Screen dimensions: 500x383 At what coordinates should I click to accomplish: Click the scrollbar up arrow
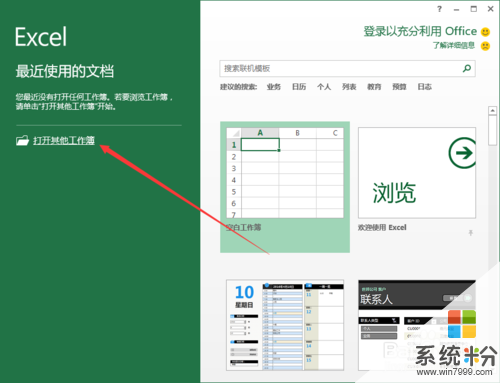click(x=492, y=110)
